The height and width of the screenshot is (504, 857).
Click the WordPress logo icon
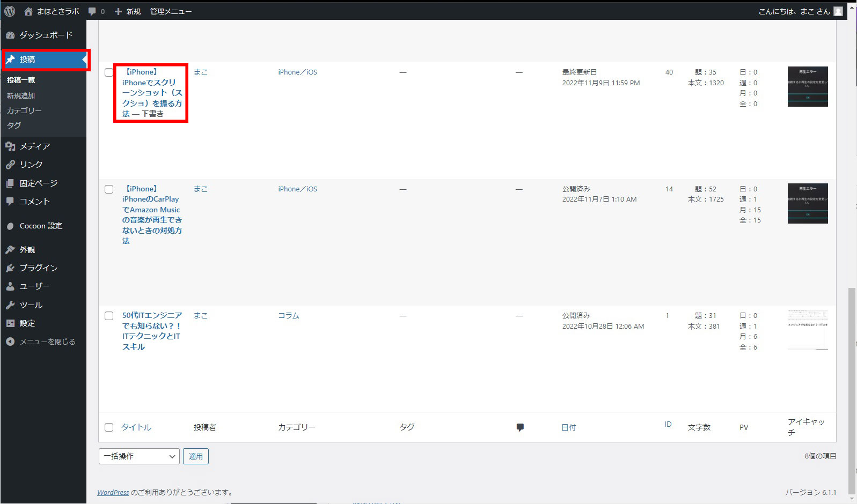(10, 11)
